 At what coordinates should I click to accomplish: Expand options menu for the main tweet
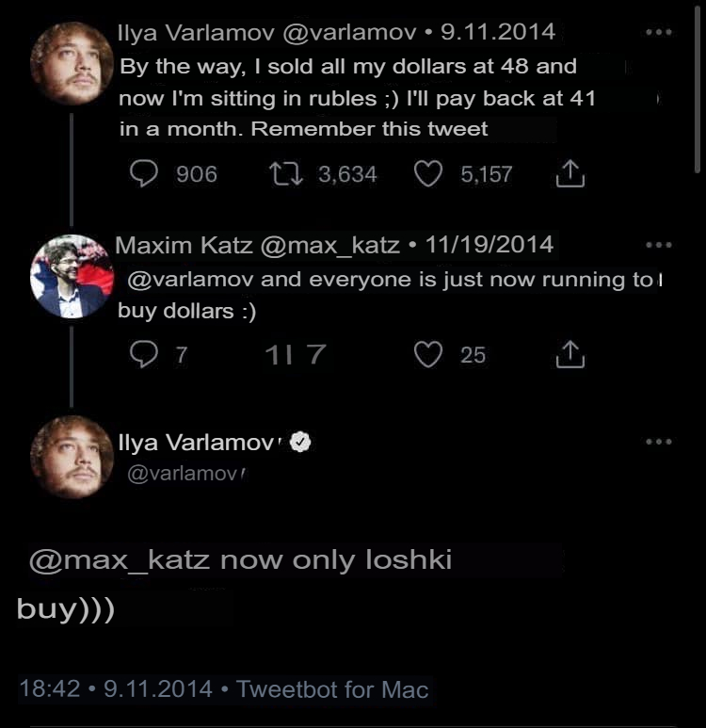point(659,441)
